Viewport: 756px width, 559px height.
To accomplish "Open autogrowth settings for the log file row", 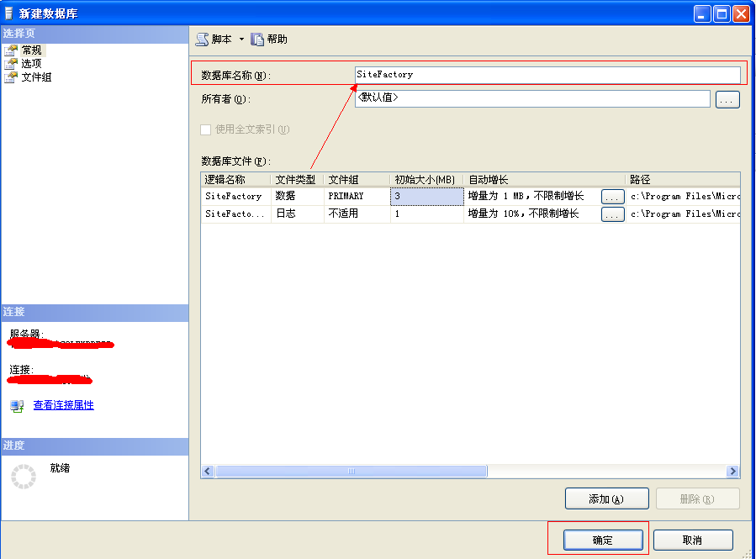I will (x=613, y=214).
